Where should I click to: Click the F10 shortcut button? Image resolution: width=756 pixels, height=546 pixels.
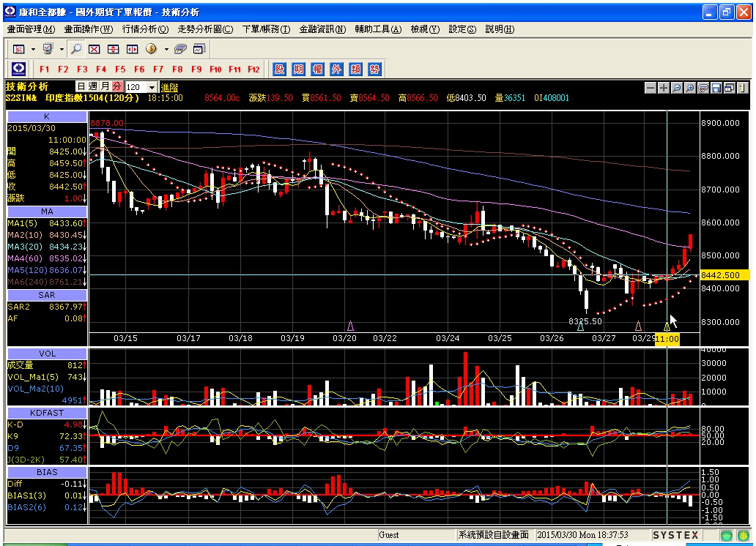tap(215, 70)
